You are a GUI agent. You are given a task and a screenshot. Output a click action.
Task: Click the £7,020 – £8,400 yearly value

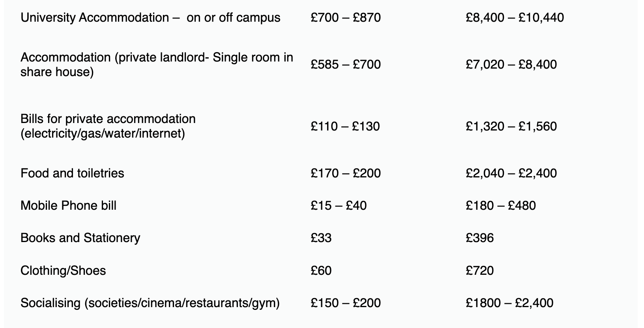[x=511, y=64]
